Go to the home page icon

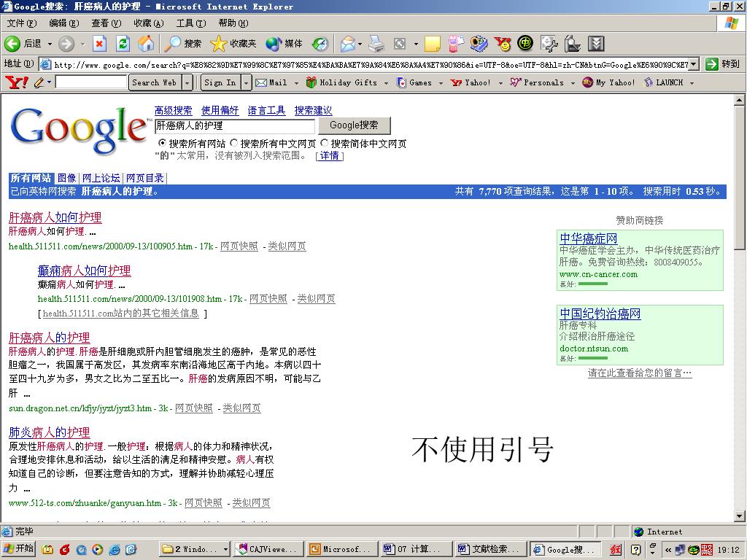[x=146, y=44]
